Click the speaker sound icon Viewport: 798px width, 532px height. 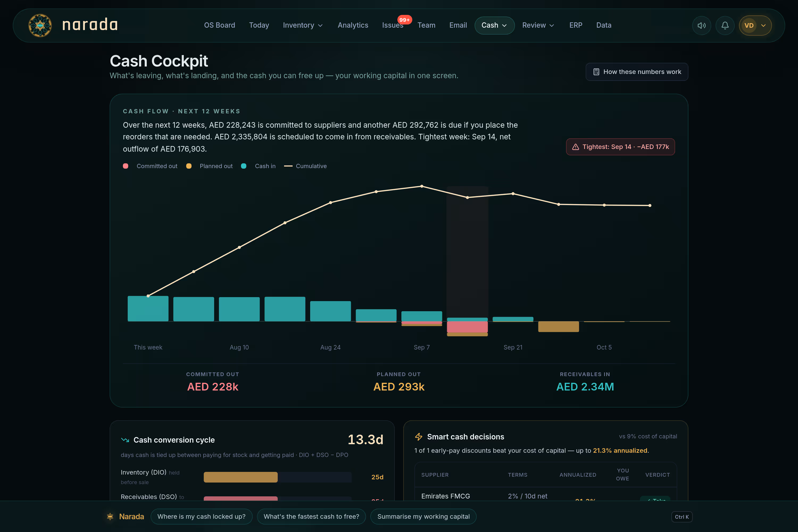coord(701,26)
